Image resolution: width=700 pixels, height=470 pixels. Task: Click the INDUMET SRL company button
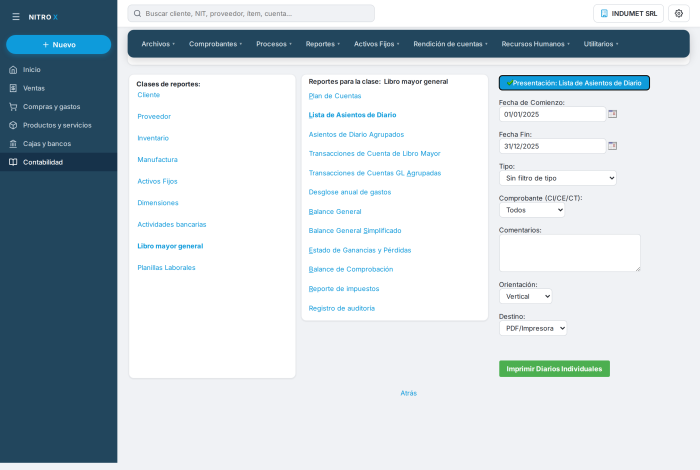[x=628, y=13]
